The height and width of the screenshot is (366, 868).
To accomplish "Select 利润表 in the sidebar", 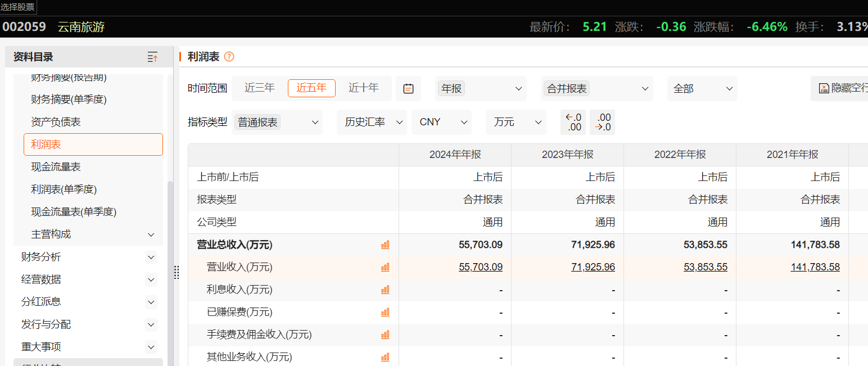I will (93, 144).
